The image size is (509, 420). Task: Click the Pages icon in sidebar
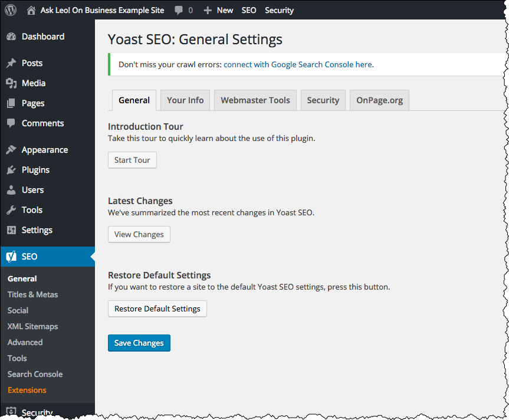(11, 103)
